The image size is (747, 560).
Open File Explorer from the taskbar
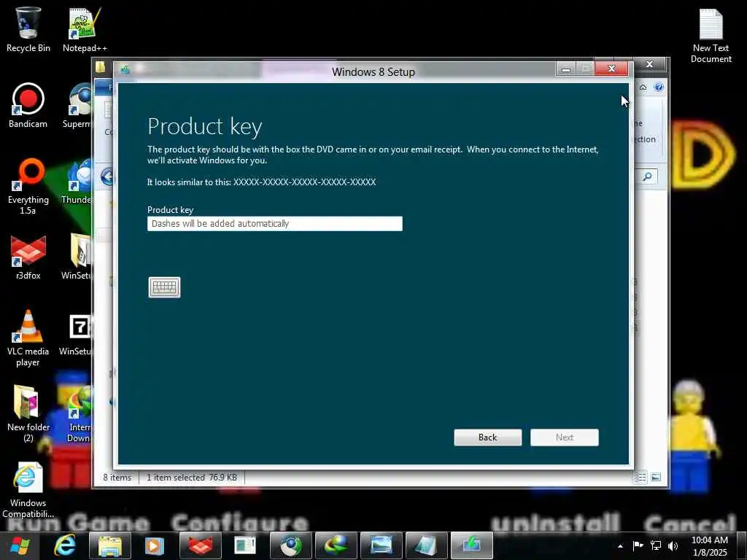110,545
